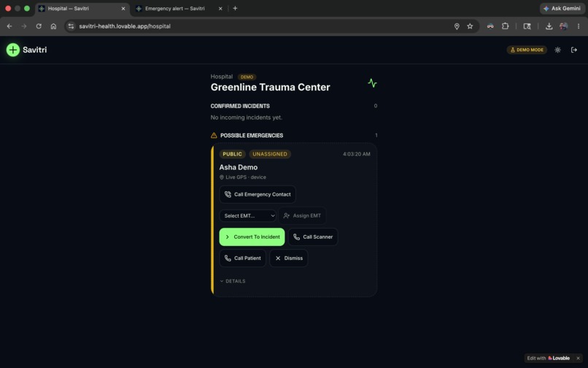Click the patient name Asha Demo

pos(239,167)
